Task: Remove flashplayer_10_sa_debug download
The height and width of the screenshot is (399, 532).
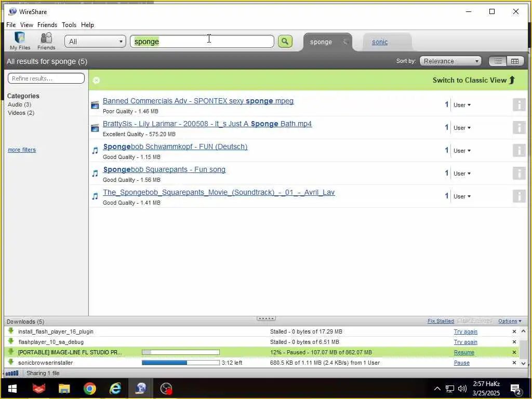Action: click(514, 342)
